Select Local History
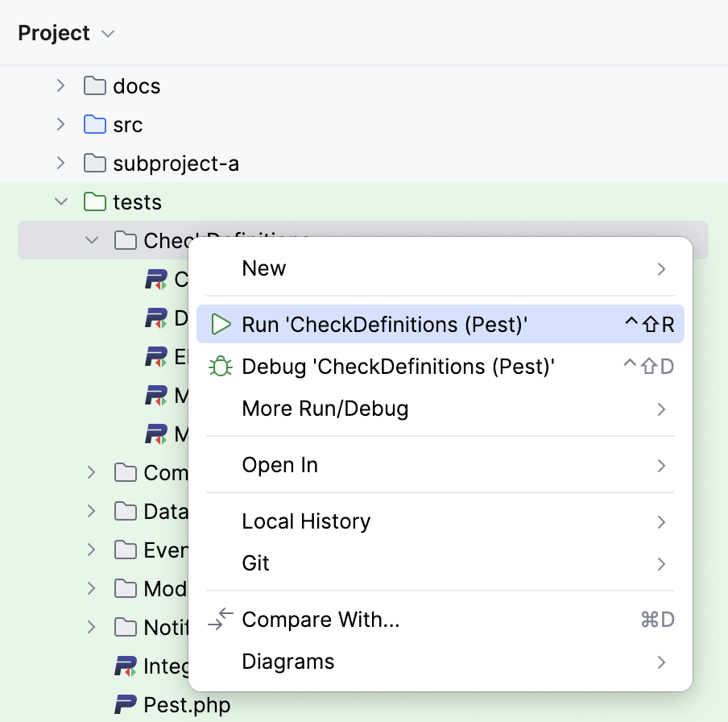Screen dimensions: 728x722 [306, 521]
